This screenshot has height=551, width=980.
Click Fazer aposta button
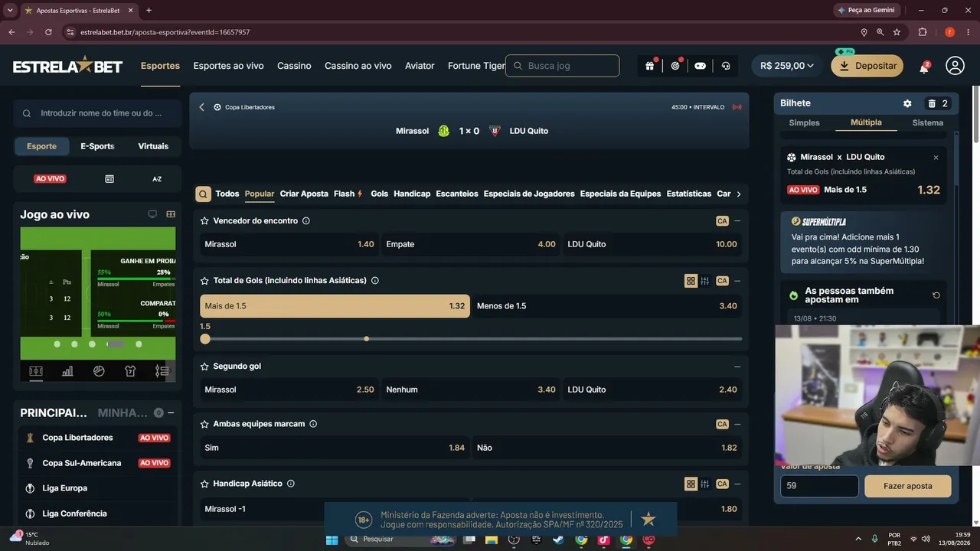908,486
